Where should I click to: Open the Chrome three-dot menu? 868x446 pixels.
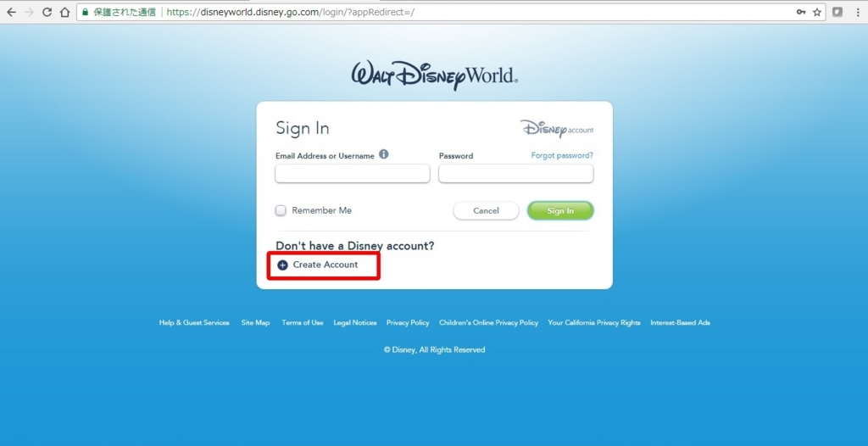[858, 12]
